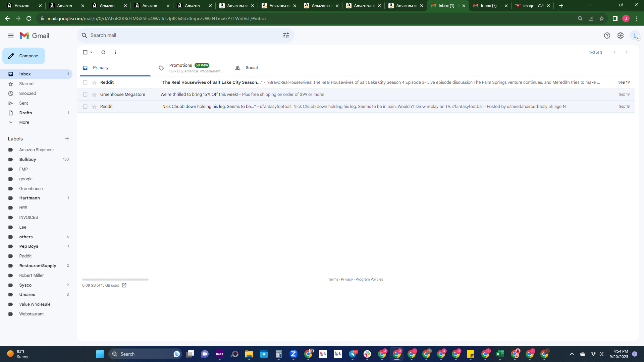Viewport: 644px width, 362px height.
Task: Star the Real Housewives Reddit email
Action: point(94,82)
